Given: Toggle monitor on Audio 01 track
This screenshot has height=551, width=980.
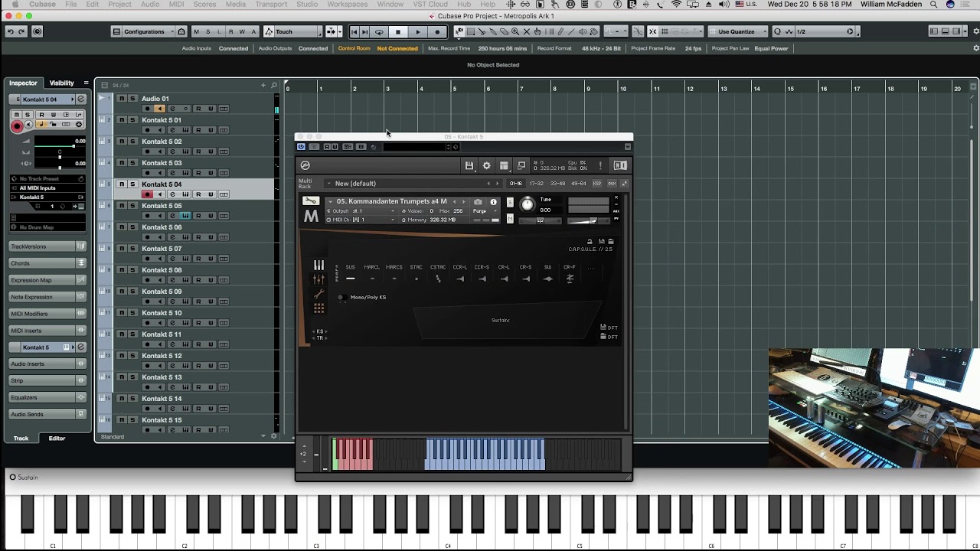Looking at the screenshot, I should (x=159, y=109).
